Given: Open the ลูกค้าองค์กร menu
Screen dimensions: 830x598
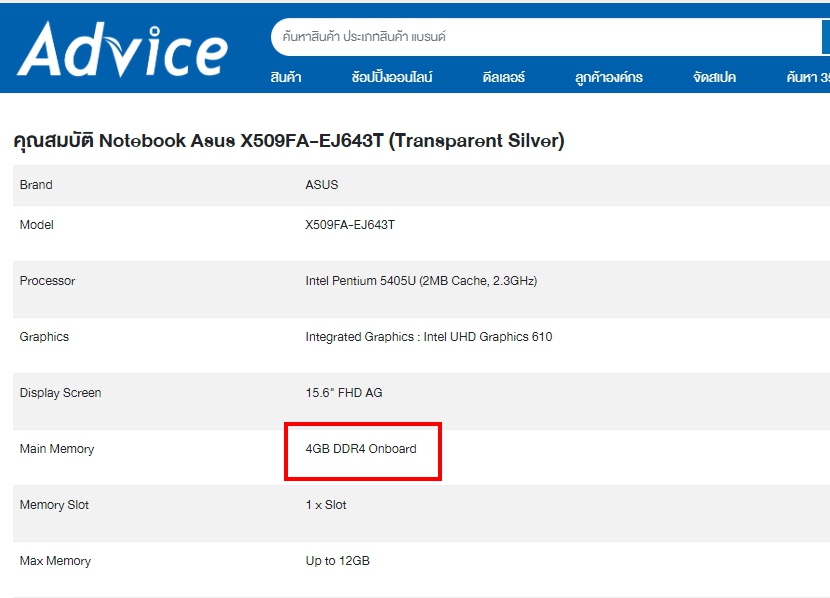Looking at the screenshot, I should 609,78.
